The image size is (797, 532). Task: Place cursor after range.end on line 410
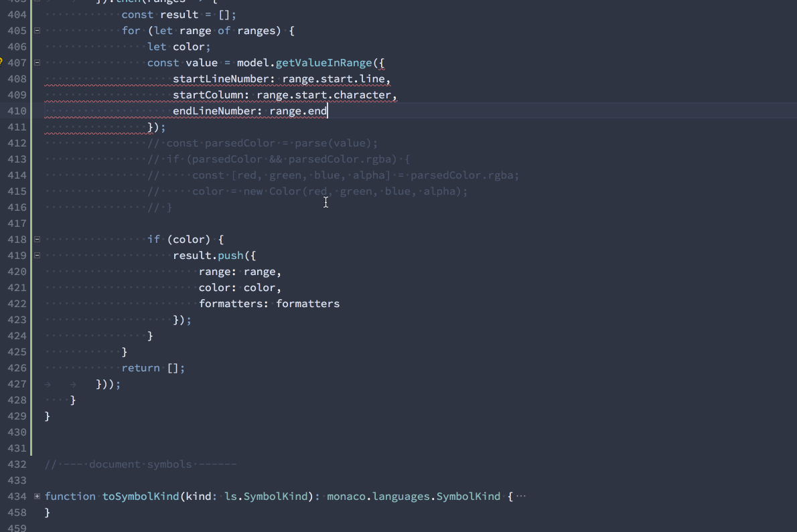328,110
